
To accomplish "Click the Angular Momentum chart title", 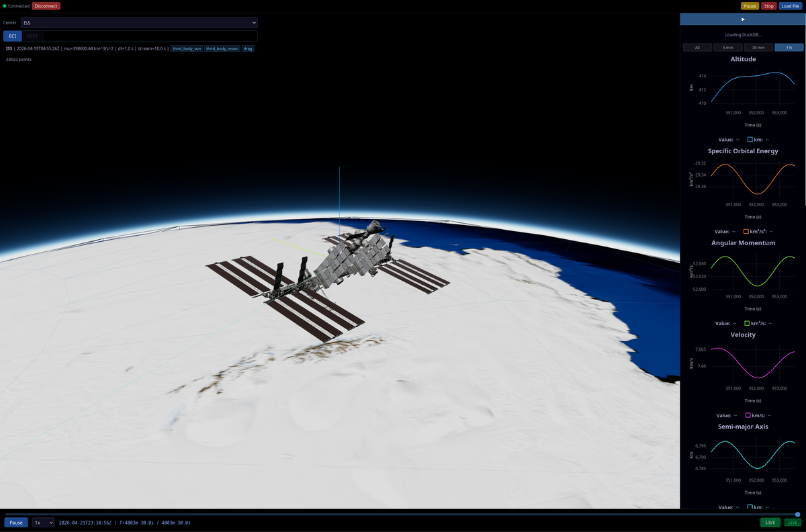I will coord(743,242).
